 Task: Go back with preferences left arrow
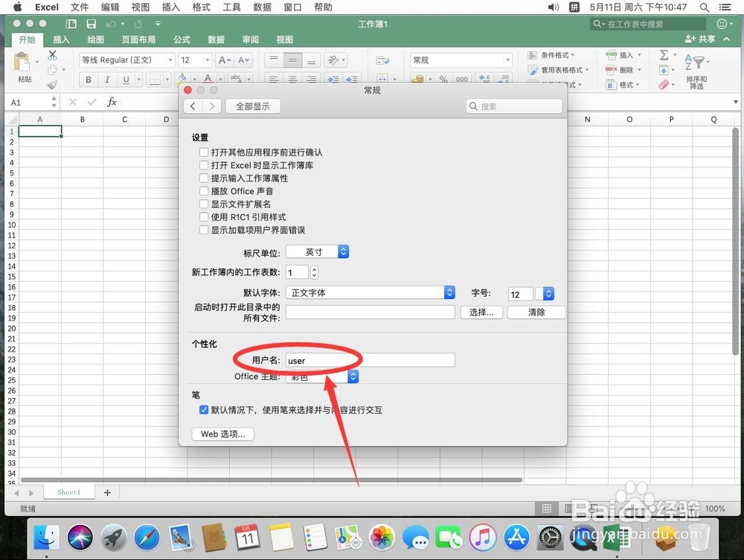[x=193, y=106]
